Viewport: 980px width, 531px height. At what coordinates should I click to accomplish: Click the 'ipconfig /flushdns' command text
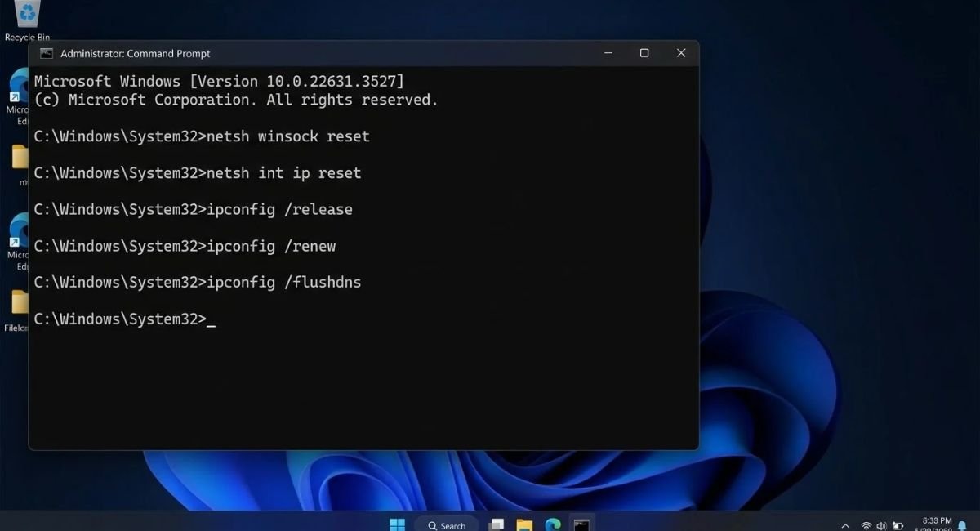click(x=284, y=283)
